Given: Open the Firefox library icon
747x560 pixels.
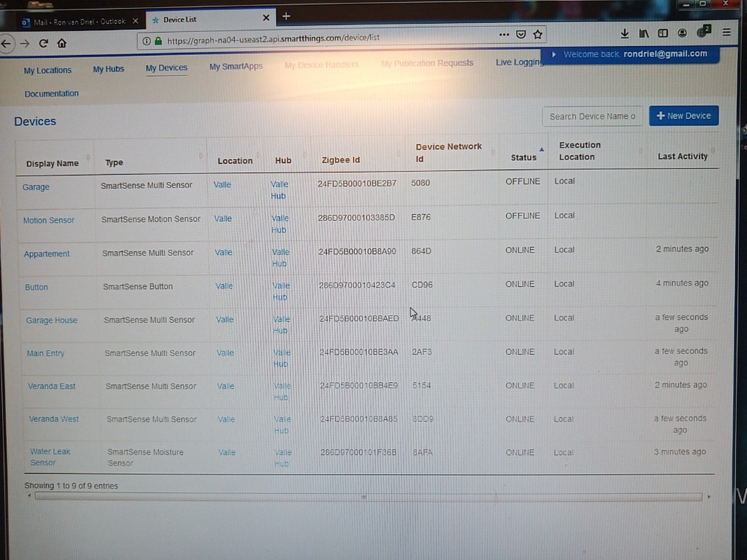Looking at the screenshot, I should pos(644,34).
